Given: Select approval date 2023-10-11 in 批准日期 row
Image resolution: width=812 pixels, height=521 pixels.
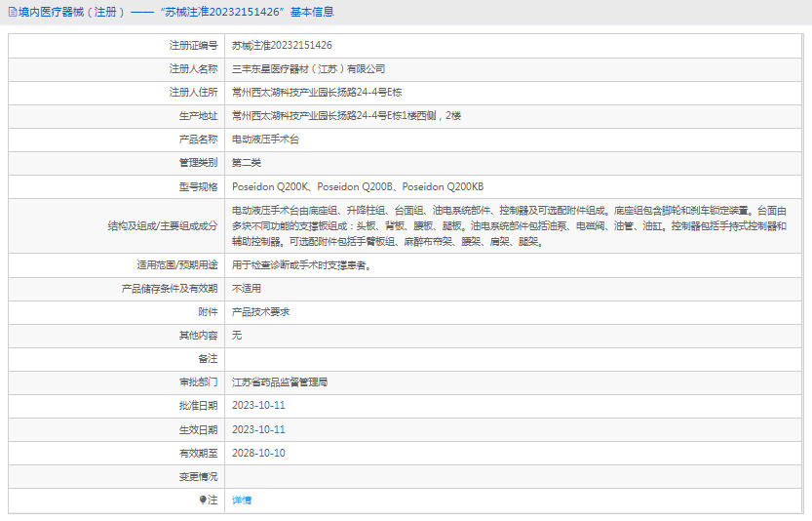Looking at the screenshot, I should [258, 406].
